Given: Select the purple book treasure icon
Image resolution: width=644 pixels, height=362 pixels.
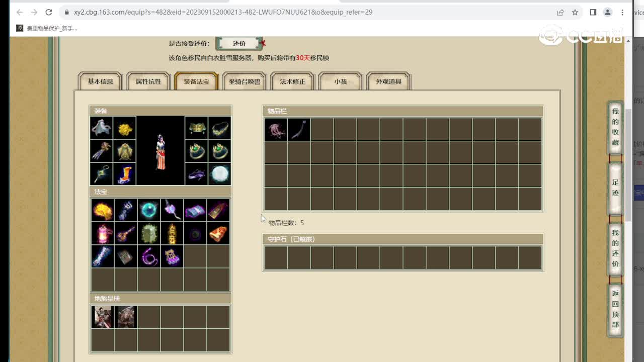Looking at the screenshot, I should pyautogui.click(x=195, y=210).
